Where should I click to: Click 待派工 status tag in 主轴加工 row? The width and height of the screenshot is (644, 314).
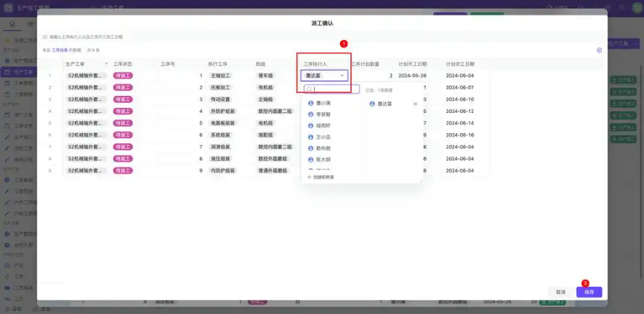123,76
